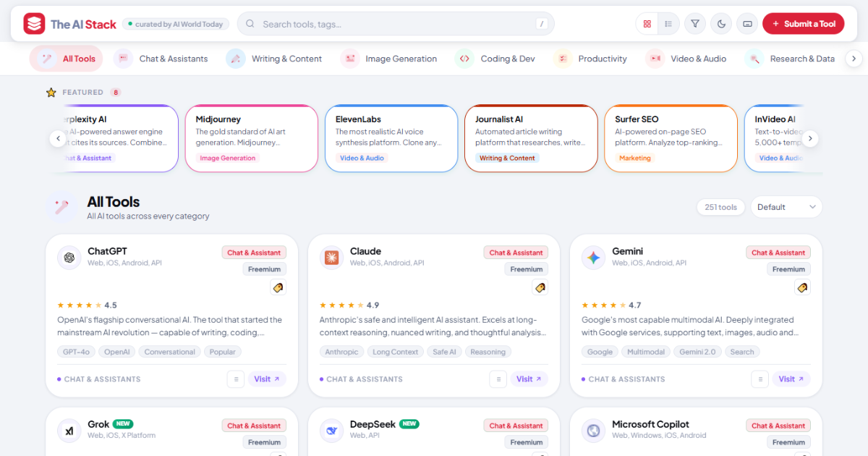Screen dimensions: 868x456
Task: Switch to list view layout
Action: (668, 24)
